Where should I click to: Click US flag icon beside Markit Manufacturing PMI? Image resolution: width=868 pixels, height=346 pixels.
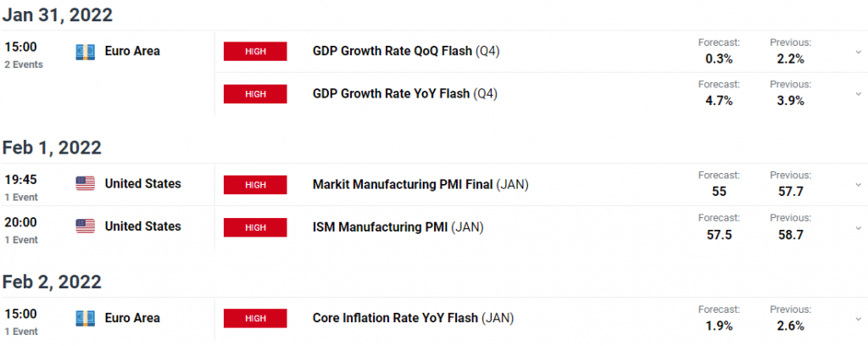pos(86,184)
